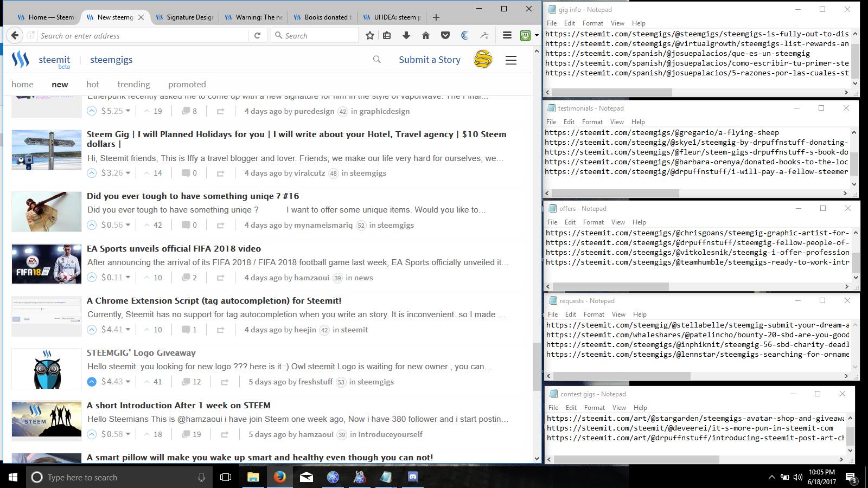868x488 pixels.
Task: Resteem the EA Sports FIFA 2018 post
Action: point(220,278)
